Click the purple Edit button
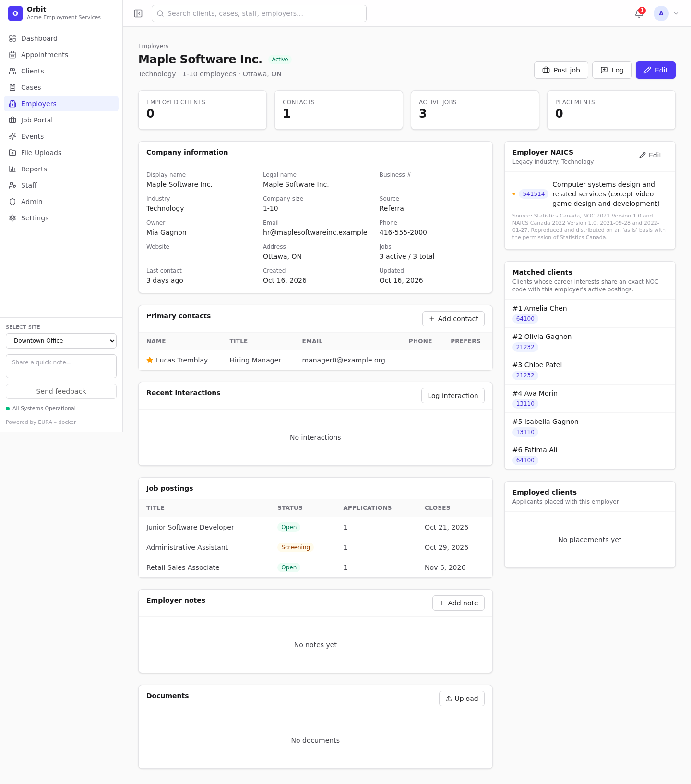 (655, 70)
